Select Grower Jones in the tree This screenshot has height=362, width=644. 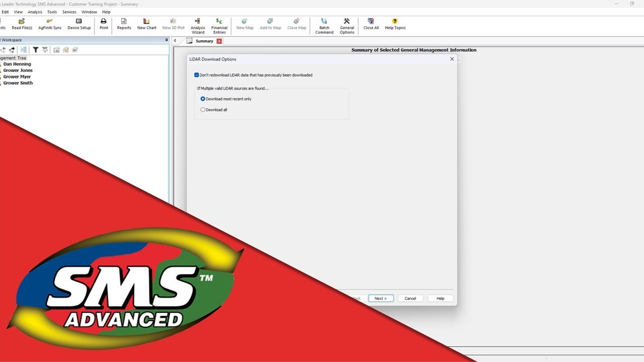(x=18, y=70)
